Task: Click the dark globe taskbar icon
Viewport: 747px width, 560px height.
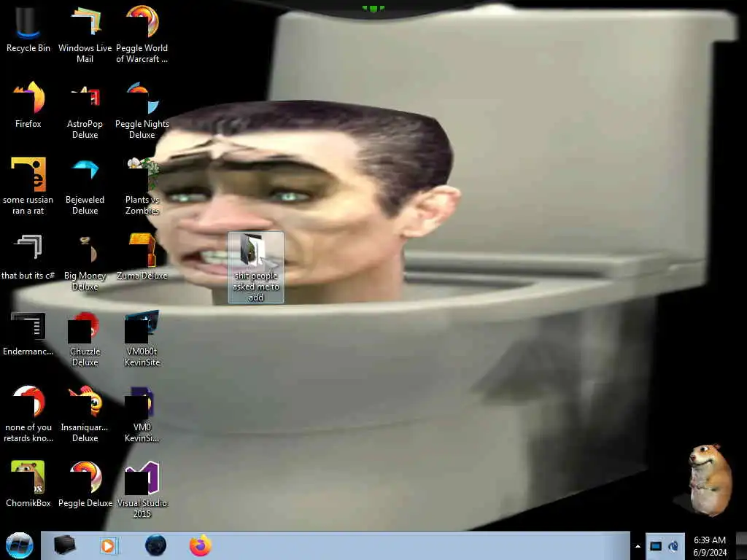Action: (155, 545)
